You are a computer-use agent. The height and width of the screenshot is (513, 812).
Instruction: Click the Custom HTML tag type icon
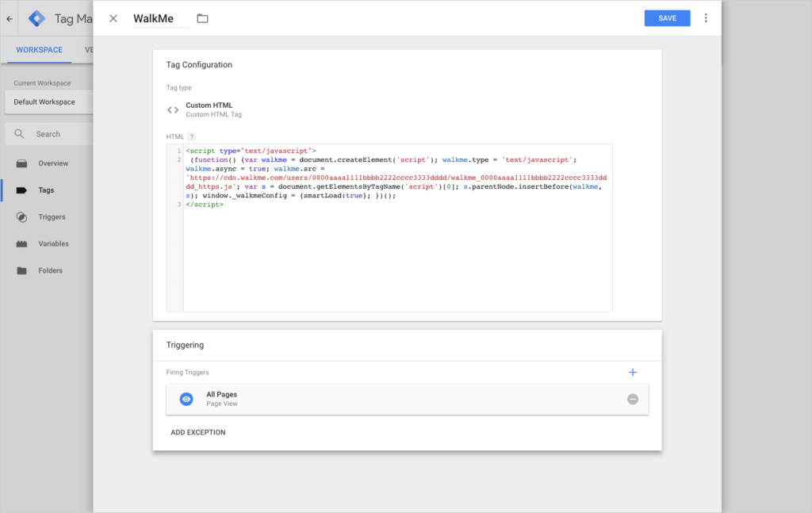[173, 109]
